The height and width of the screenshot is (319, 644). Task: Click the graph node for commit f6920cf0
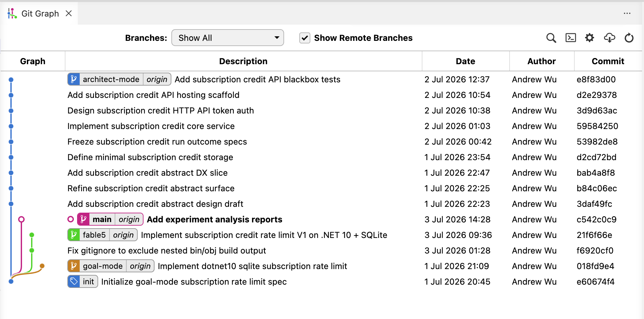click(32, 251)
